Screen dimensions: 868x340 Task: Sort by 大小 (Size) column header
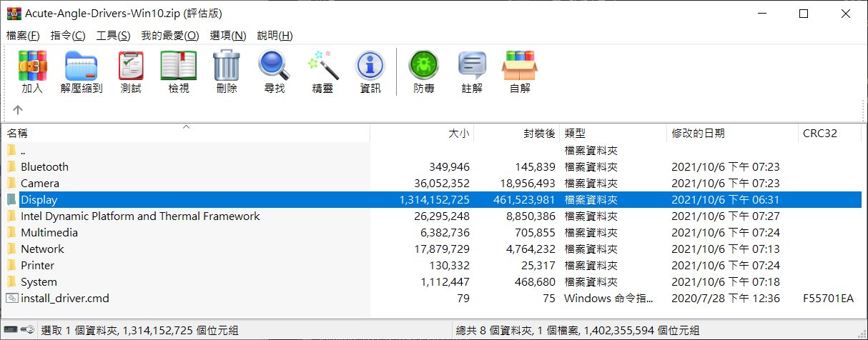tap(458, 133)
